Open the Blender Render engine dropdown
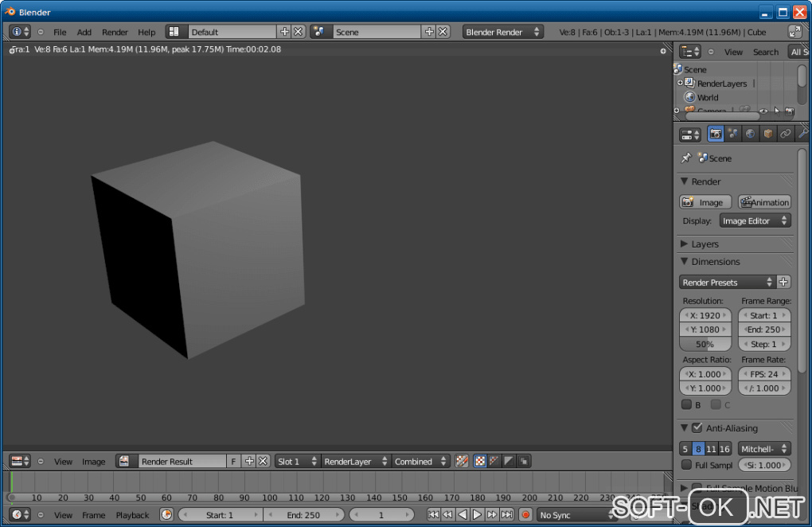Screen dimensions: 812x527 (503, 32)
